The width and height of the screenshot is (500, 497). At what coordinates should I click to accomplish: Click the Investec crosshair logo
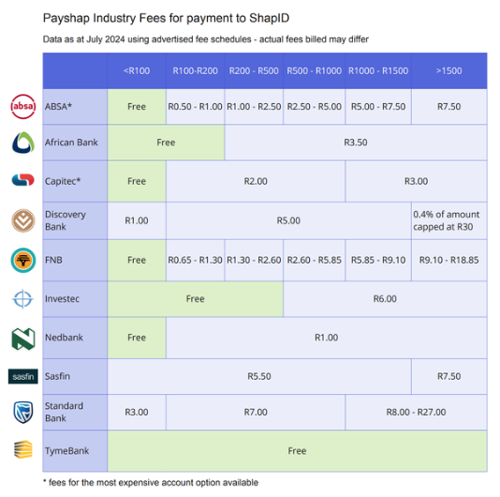point(23,299)
